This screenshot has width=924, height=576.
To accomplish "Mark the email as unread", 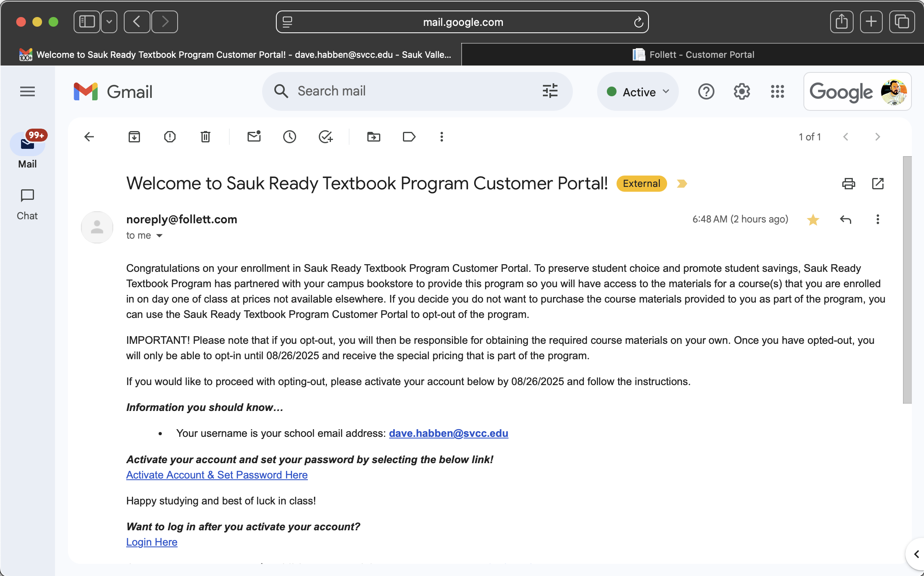I will pyautogui.click(x=254, y=136).
